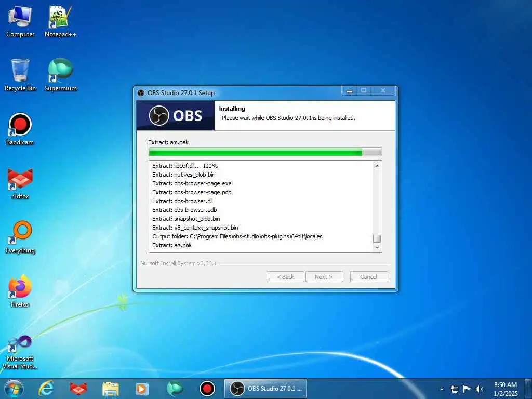Open the clock showing 8:50 AM
532x399 pixels.
[506, 389]
